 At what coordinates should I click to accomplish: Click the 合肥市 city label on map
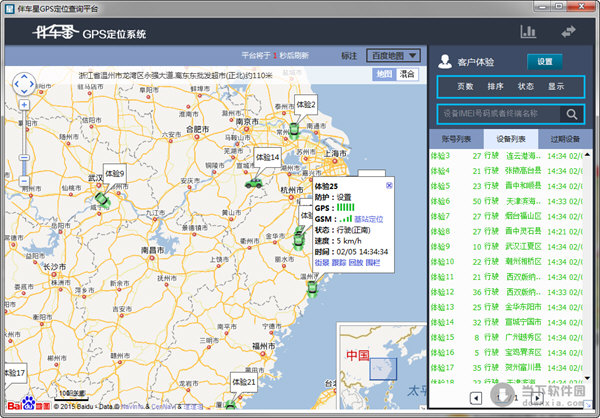click(x=197, y=129)
